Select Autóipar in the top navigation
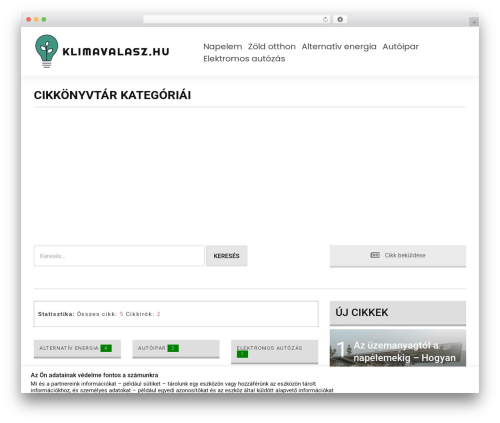Image resolution: width=500 pixels, height=423 pixels. [400, 47]
